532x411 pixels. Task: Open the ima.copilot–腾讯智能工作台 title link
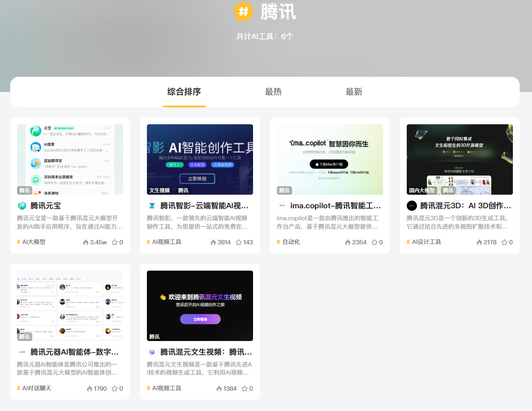(336, 206)
